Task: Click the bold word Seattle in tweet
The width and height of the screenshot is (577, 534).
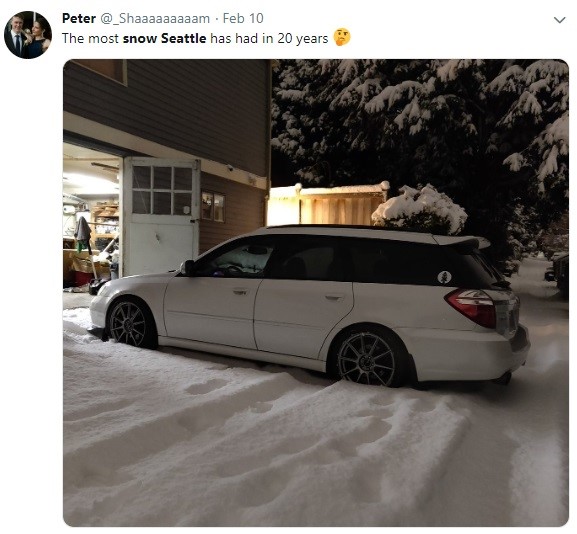Action: [x=184, y=38]
